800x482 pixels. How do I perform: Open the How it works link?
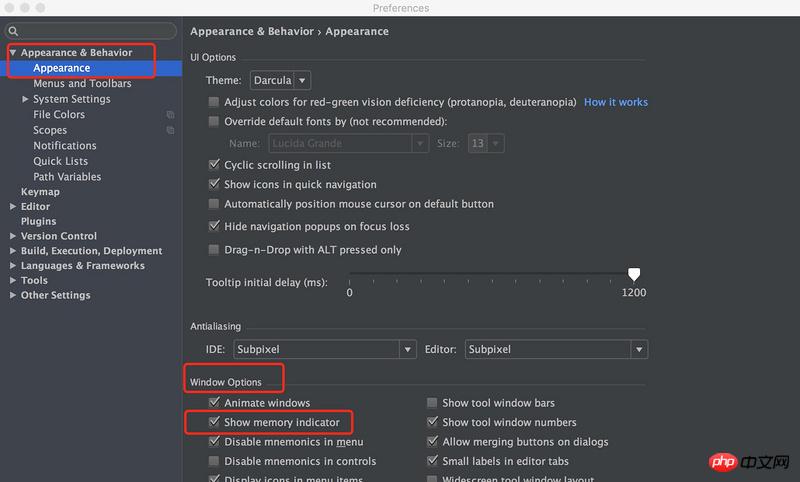615,102
